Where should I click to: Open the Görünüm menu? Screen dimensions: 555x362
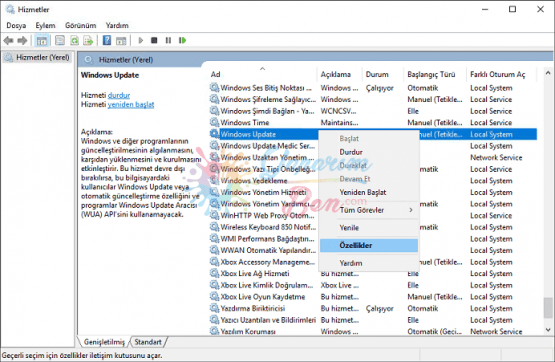(80, 25)
